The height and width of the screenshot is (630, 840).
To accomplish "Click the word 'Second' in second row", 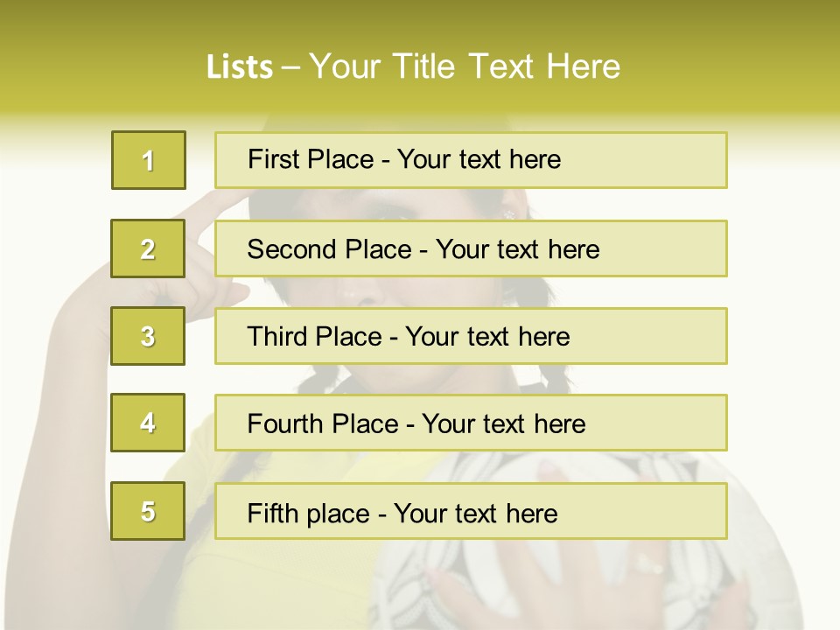I will [x=292, y=249].
